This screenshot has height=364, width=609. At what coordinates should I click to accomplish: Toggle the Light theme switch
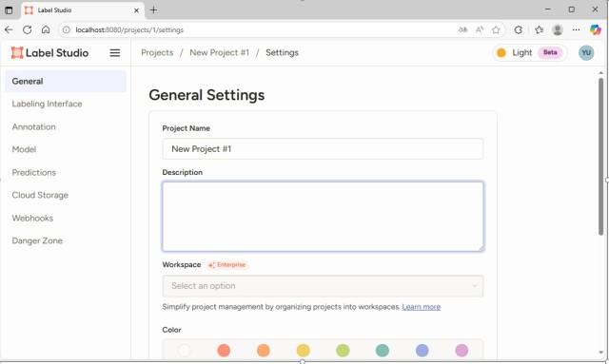[530, 53]
